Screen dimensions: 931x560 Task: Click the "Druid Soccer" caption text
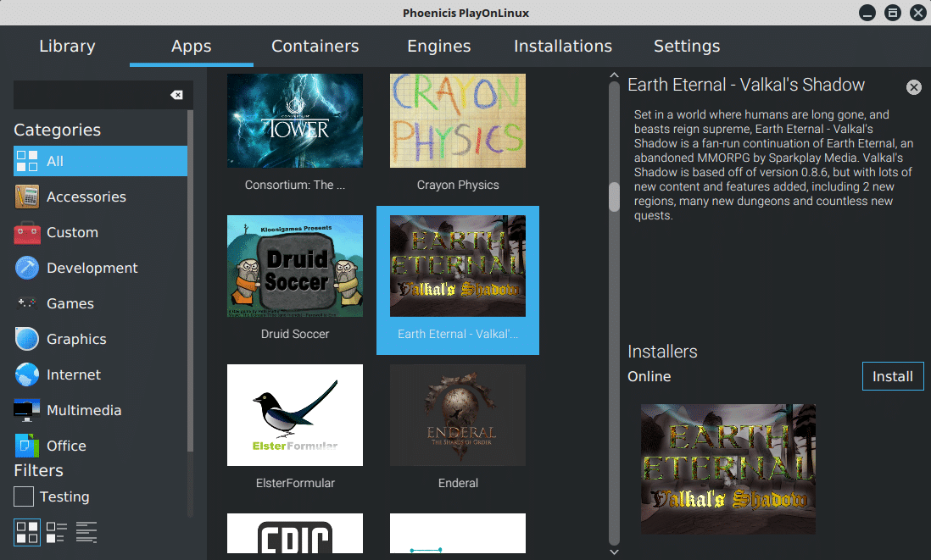(x=295, y=334)
